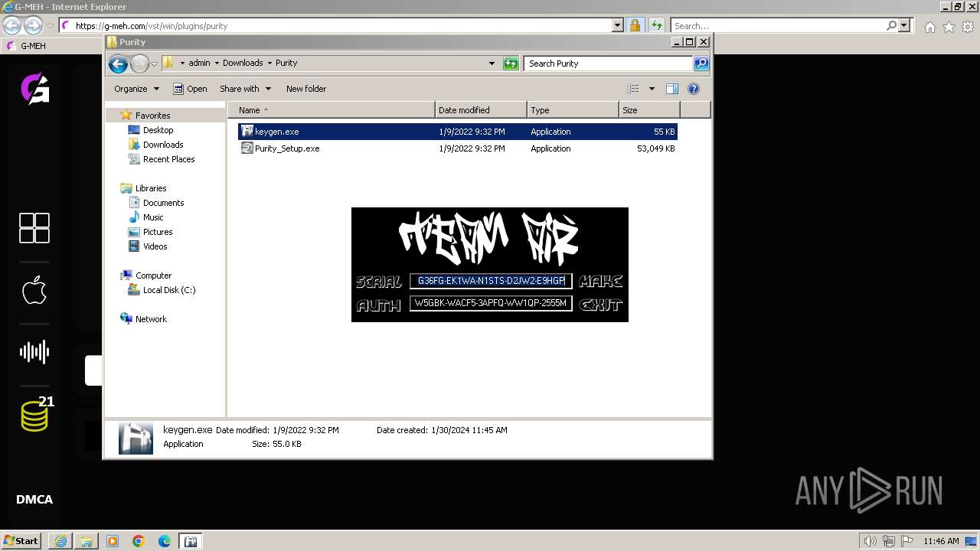Open the coins stack icon with 21
The height and width of the screenshot is (551, 980).
[35, 415]
